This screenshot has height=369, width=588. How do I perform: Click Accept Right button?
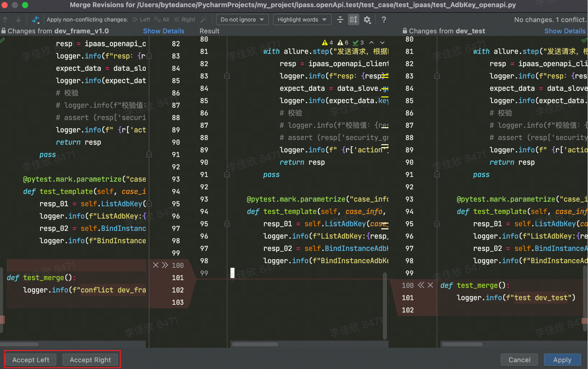pos(90,360)
